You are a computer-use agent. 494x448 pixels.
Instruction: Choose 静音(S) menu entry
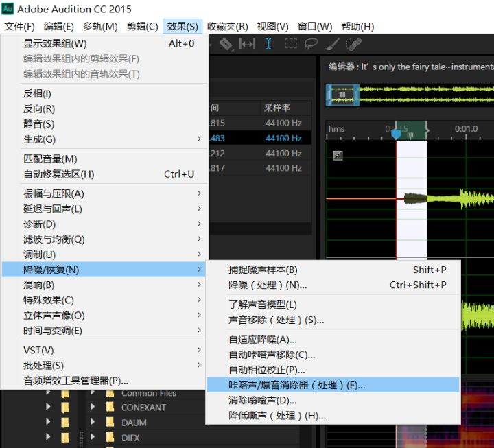[105, 123]
